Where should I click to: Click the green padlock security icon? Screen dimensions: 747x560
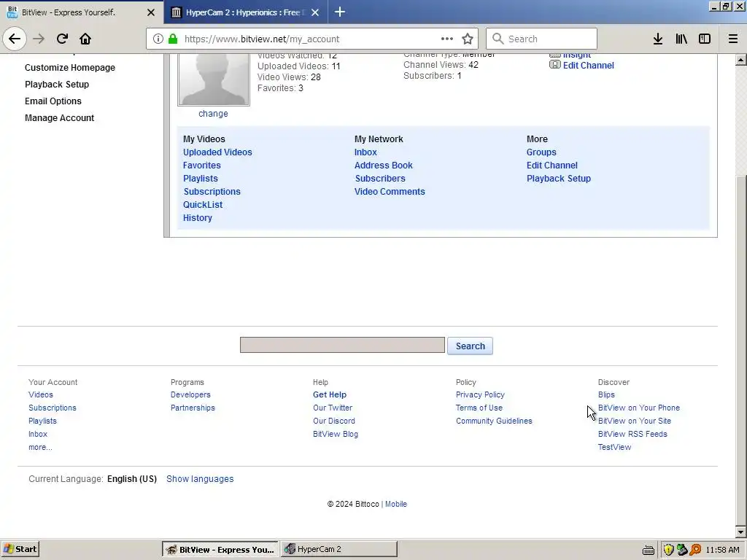coord(173,39)
